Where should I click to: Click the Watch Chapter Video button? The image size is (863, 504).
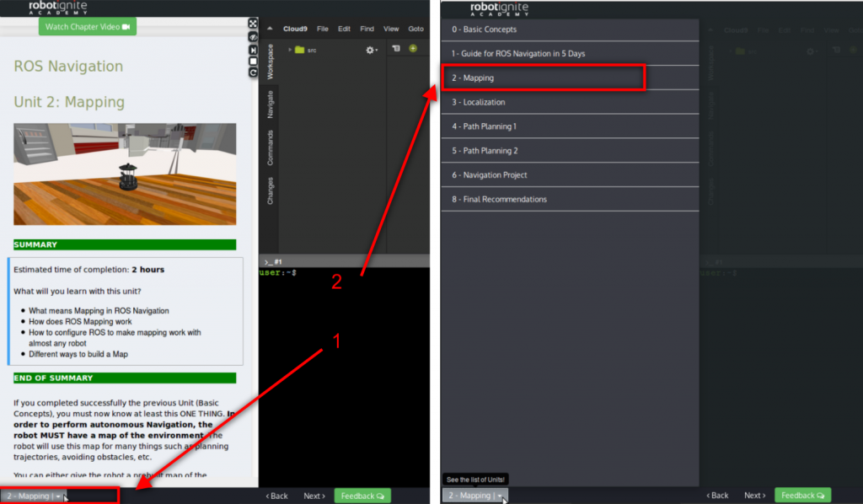tap(88, 27)
